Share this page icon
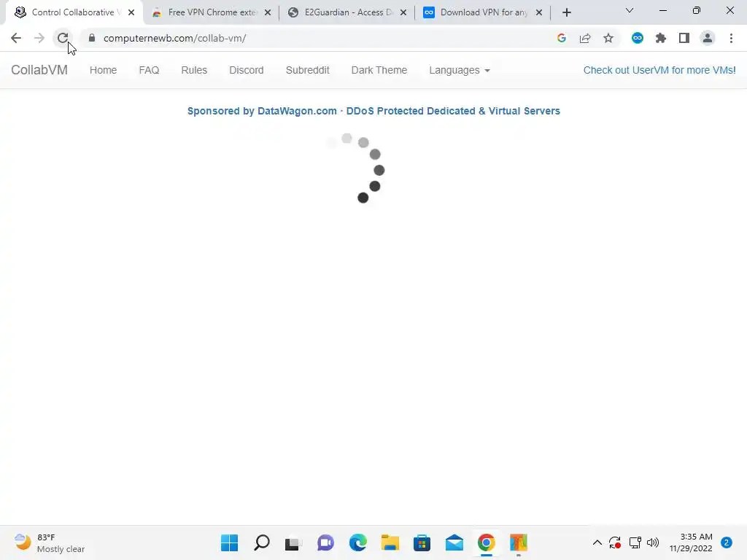The image size is (747, 560). pos(585,38)
